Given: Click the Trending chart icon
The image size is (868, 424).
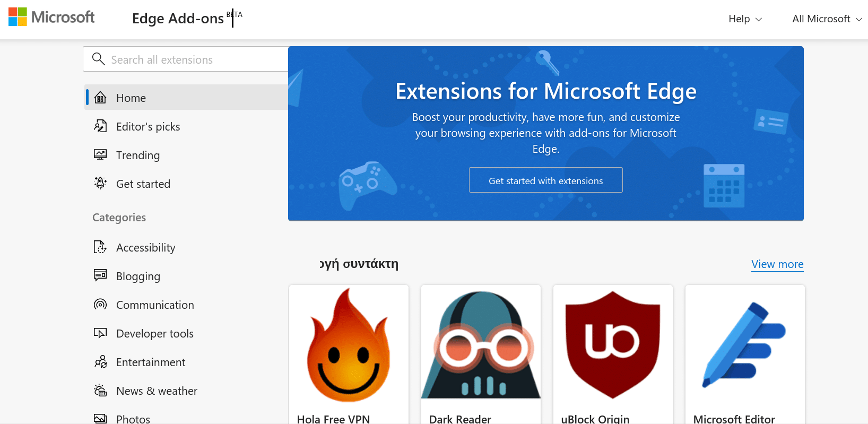Looking at the screenshot, I should pyautogui.click(x=100, y=155).
